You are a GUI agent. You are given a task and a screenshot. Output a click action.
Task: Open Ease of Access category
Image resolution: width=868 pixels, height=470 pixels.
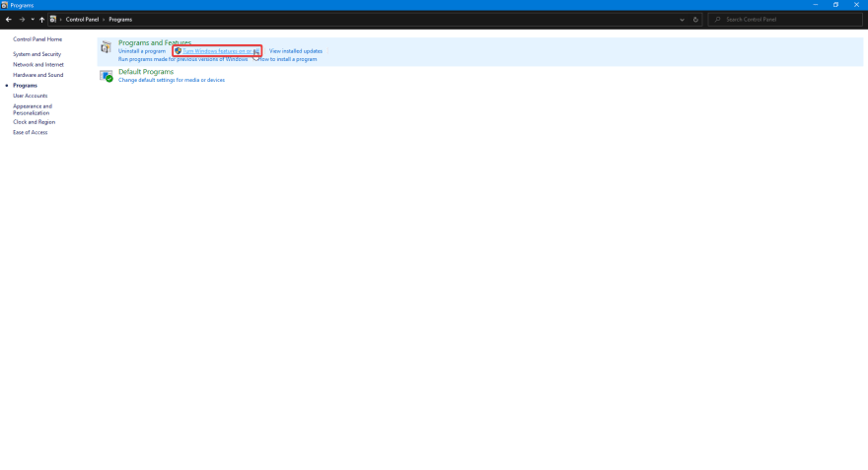(30, 132)
